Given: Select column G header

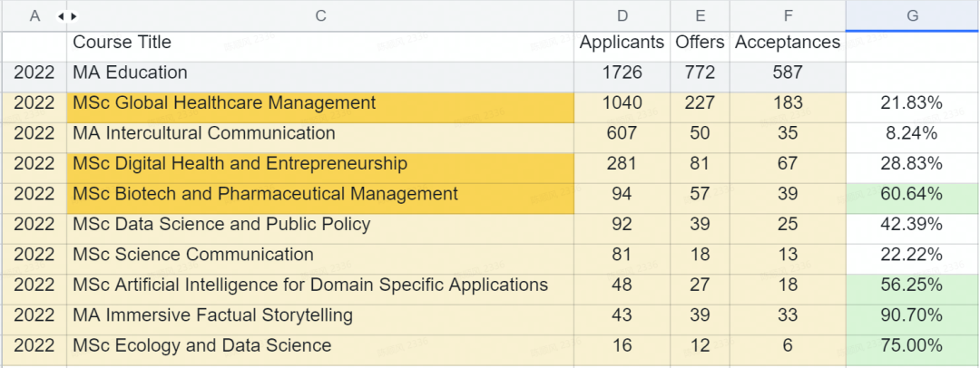Looking at the screenshot, I should pos(912,16).
